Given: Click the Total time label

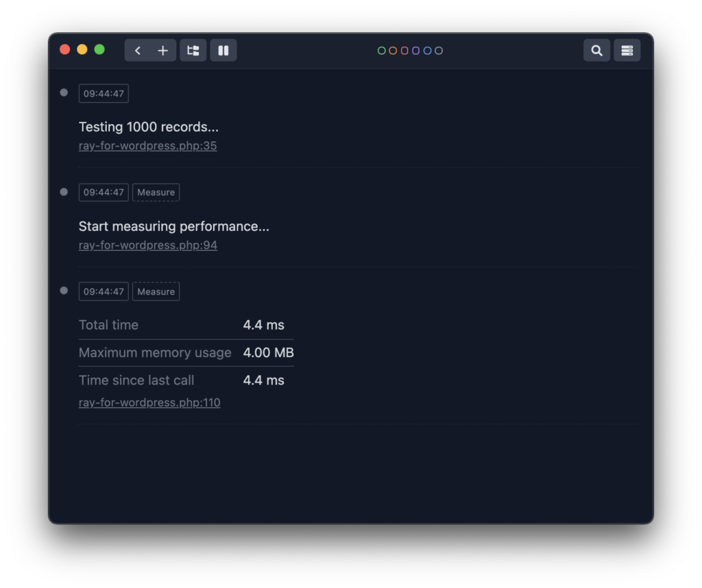Looking at the screenshot, I should pyautogui.click(x=109, y=325).
